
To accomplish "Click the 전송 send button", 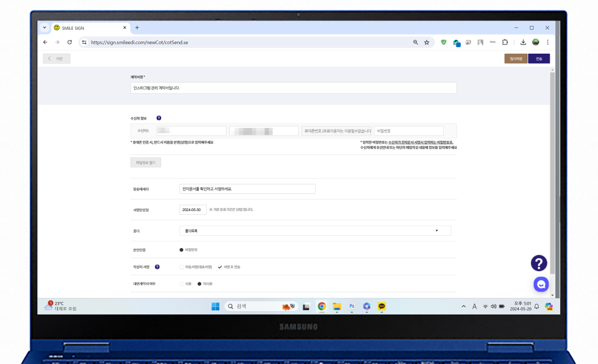I will (x=539, y=58).
